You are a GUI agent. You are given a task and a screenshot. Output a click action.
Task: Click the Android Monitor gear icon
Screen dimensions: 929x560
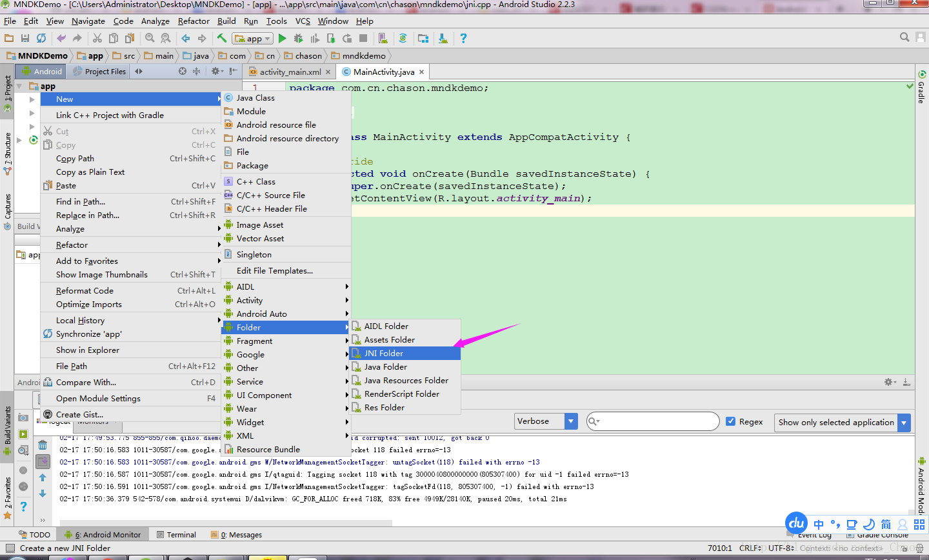890,382
